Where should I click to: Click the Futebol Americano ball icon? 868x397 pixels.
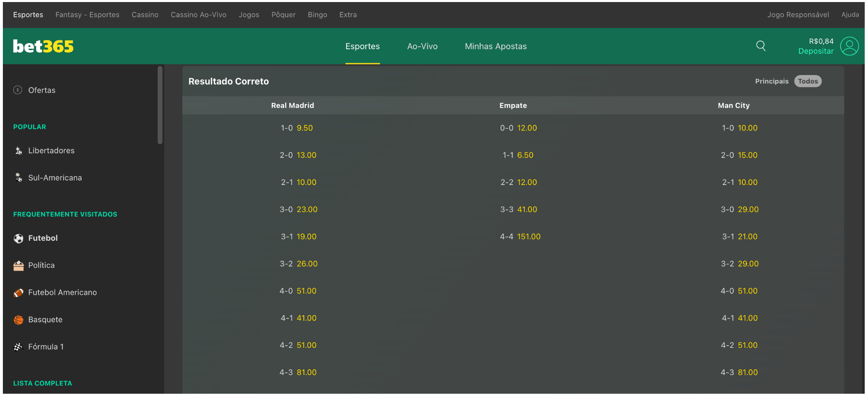(x=18, y=293)
